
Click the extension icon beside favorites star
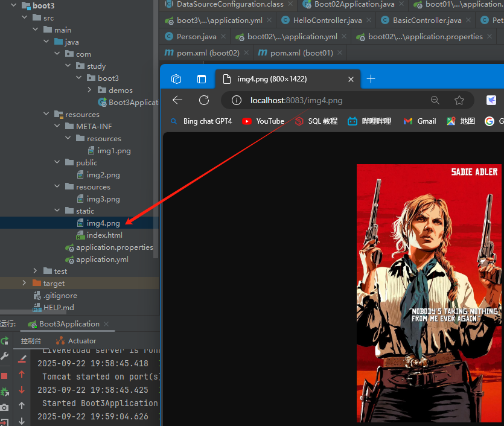(x=491, y=101)
